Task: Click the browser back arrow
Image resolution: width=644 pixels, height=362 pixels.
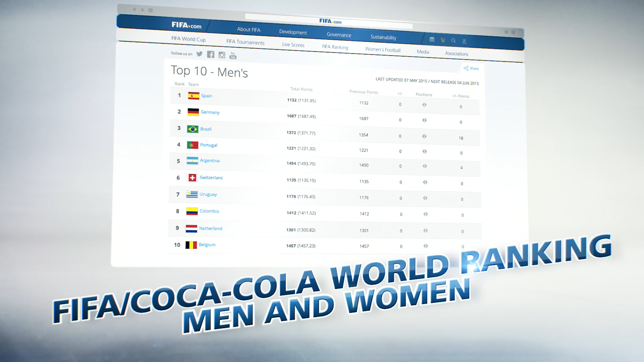Action: (x=134, y=9)
